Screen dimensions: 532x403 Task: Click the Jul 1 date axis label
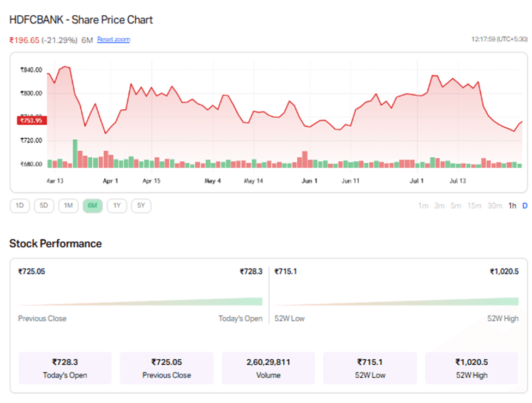point(417,181)
